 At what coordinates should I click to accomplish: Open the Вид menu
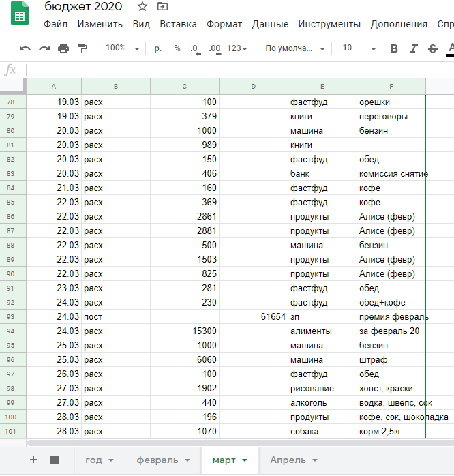click(x=141, y=24)
